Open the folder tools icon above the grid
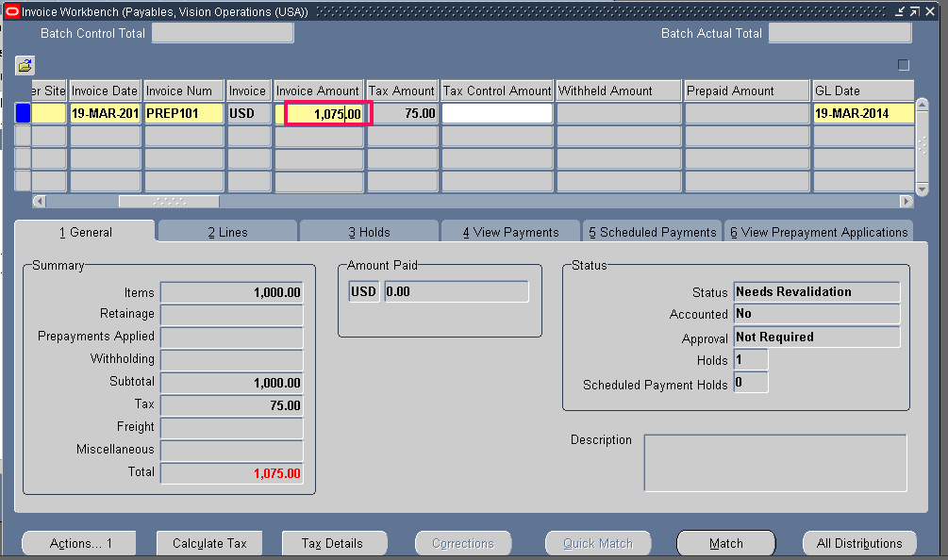The height and width of the screenshot is (560, 948). 25,65
